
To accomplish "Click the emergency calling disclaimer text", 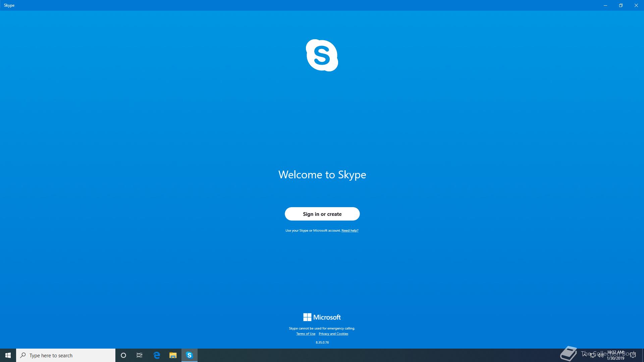I will tap(322, 328).
